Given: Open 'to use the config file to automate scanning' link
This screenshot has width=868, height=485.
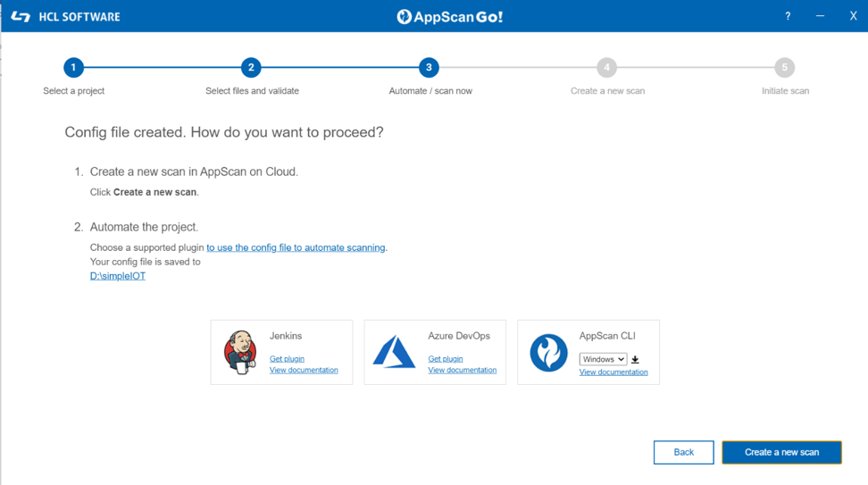Looking at the screenshot, I should [296, 247].
